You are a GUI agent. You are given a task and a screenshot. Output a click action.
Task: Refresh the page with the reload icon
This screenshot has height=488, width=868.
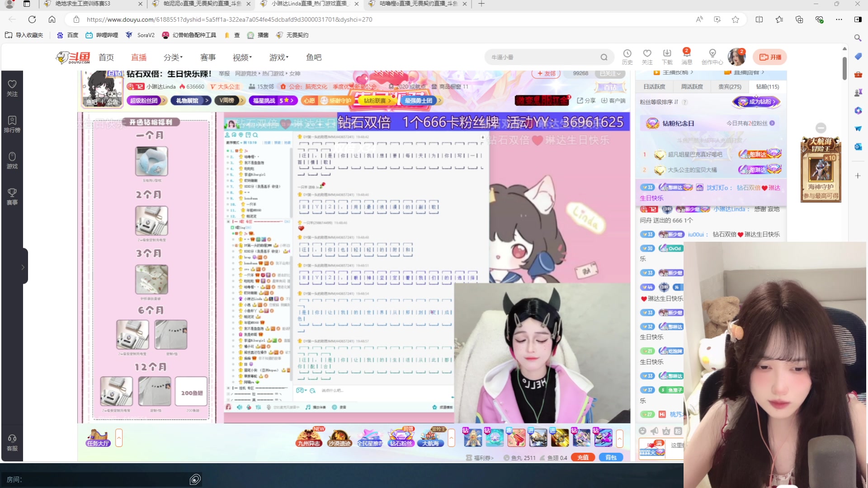pyautogui.click(x=32, y=19)
